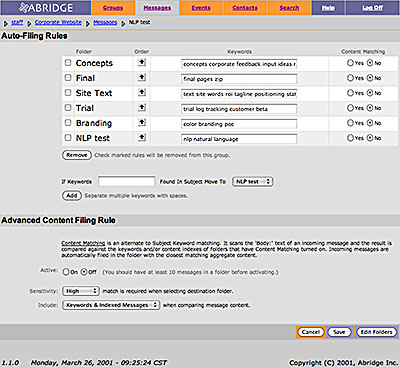
Task: Set Site Text content matching to Yes
Action: pyautogui.click(x=350, y=93)
